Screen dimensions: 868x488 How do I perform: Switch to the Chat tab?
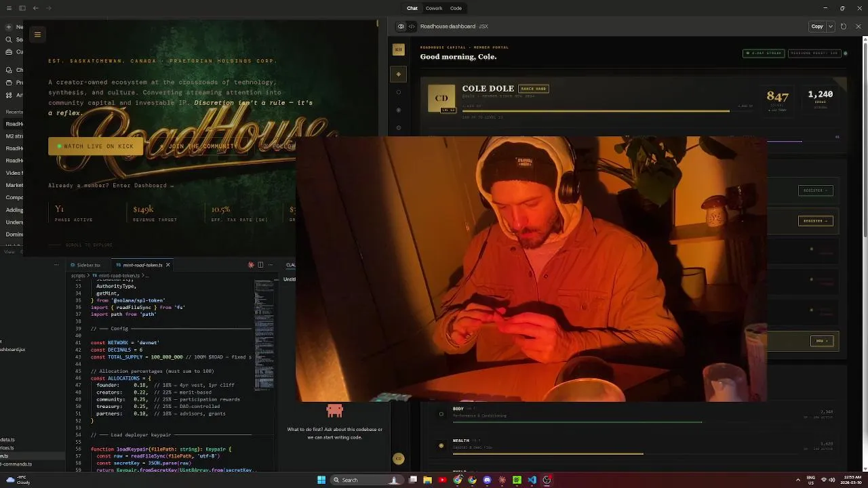click(x=412, y=8)
